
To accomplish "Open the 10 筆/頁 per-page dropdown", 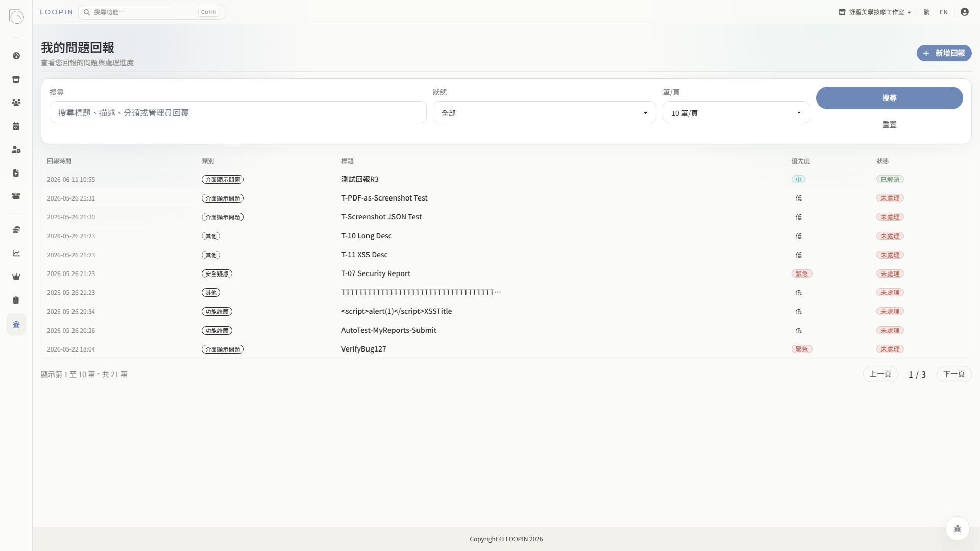I will tap(736, 113).
